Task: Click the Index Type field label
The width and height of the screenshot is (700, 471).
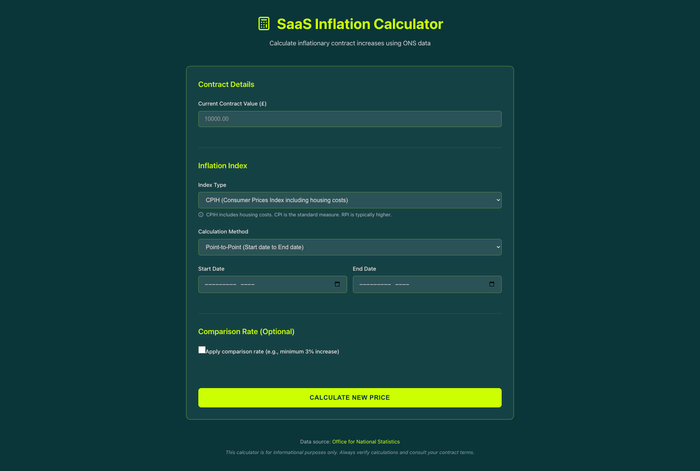Action: (212, 185)
